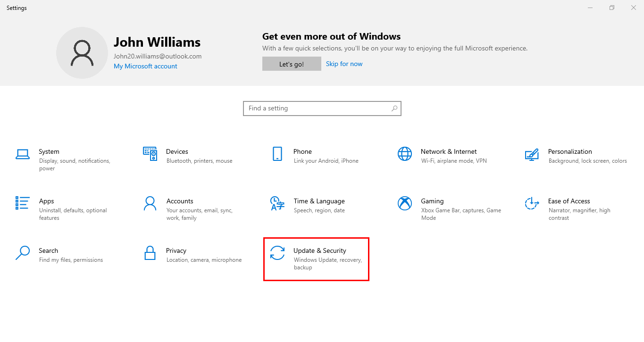Open the System settings title

coord(49,152)
